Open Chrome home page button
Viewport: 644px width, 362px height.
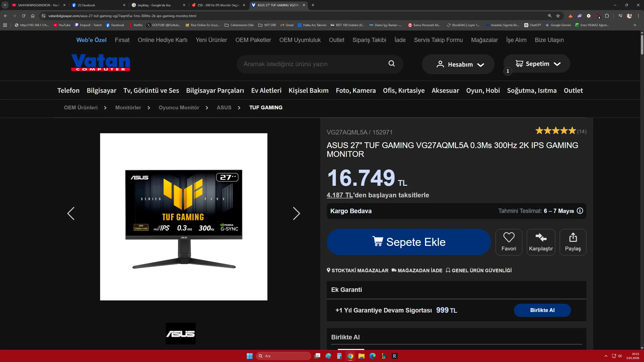(33, 16)
